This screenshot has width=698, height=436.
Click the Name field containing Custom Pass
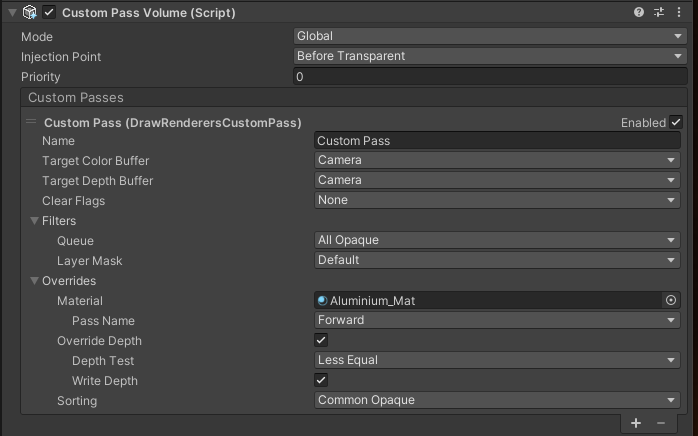tap(497, 141)
